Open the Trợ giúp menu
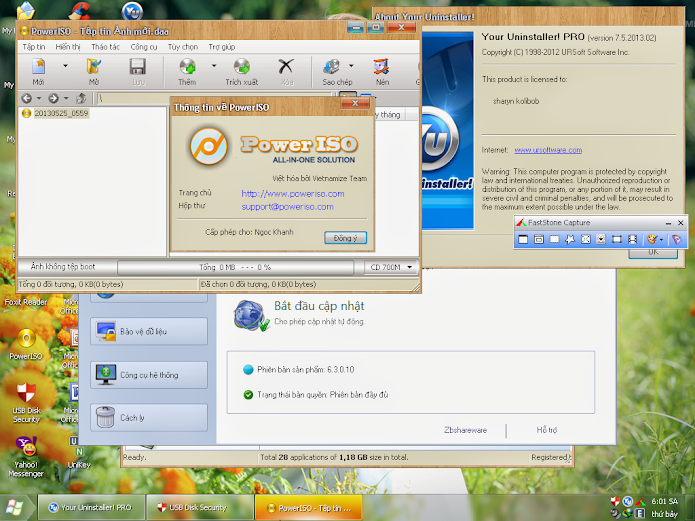The height and width of the screenshot is (521, 695). [x=222, y=47]
